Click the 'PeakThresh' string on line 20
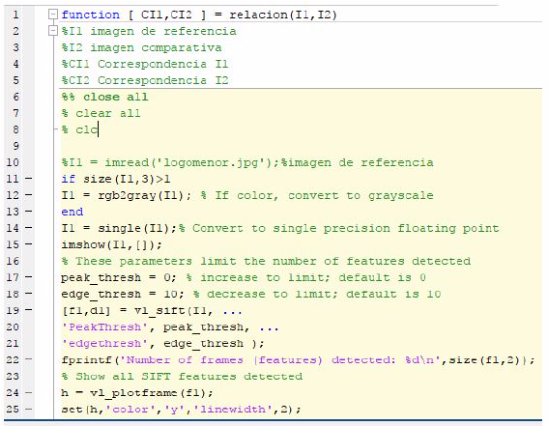This screenshot has width=548, height=427. [x=105, y=327]
